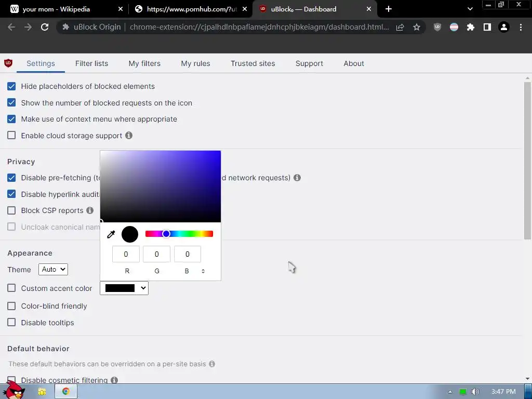
Task: Open the side panel icon
Action: [x=487, y=27]
